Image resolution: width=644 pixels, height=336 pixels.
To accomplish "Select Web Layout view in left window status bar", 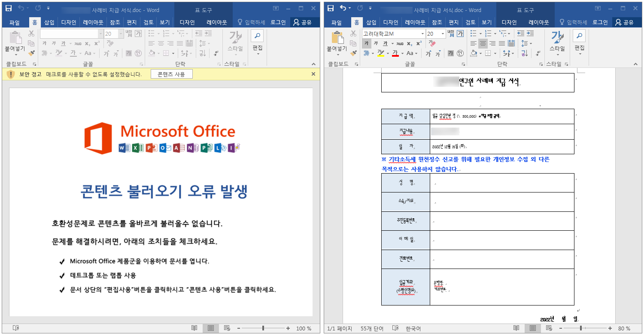I will click(x=227, y=328).
